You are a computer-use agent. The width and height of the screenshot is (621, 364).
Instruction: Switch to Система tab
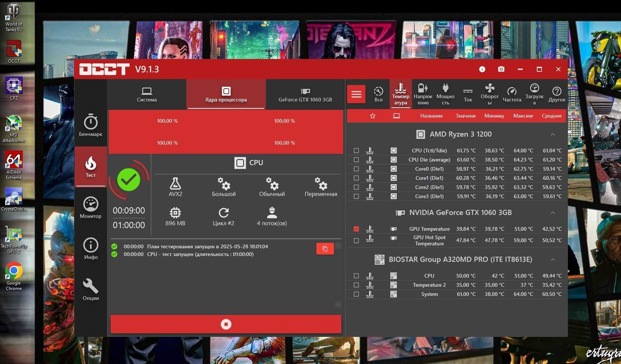click(147, 94)
